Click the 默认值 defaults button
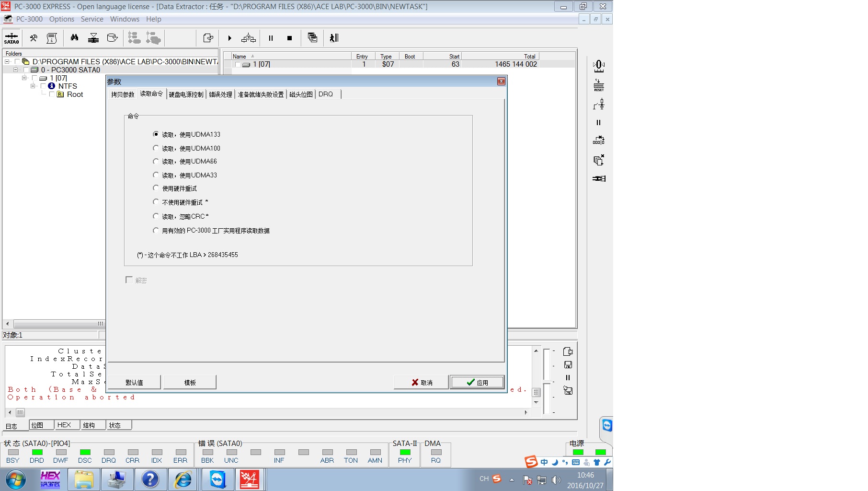This screenshot has height=491, width=868. coord(134,382)
